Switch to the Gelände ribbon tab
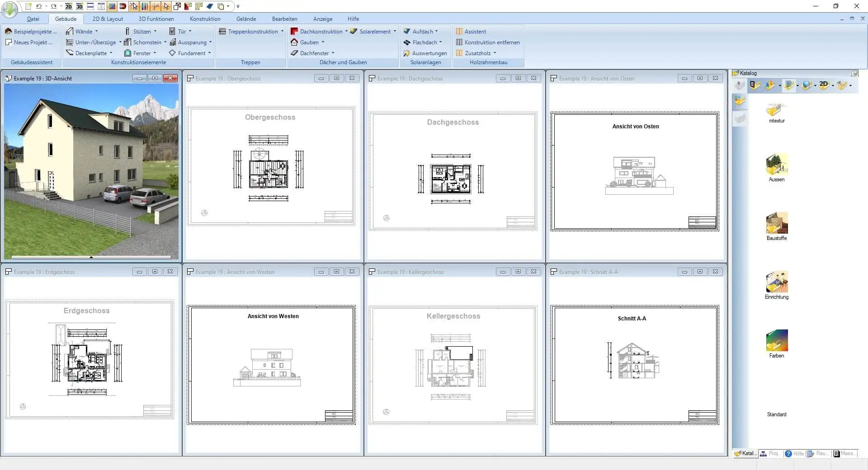 pyautogui.click(x=246, y=19)
